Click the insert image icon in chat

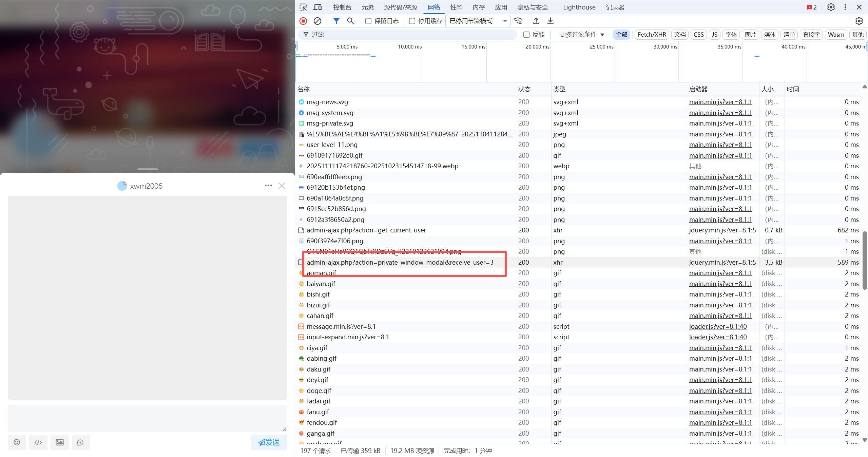59,442
